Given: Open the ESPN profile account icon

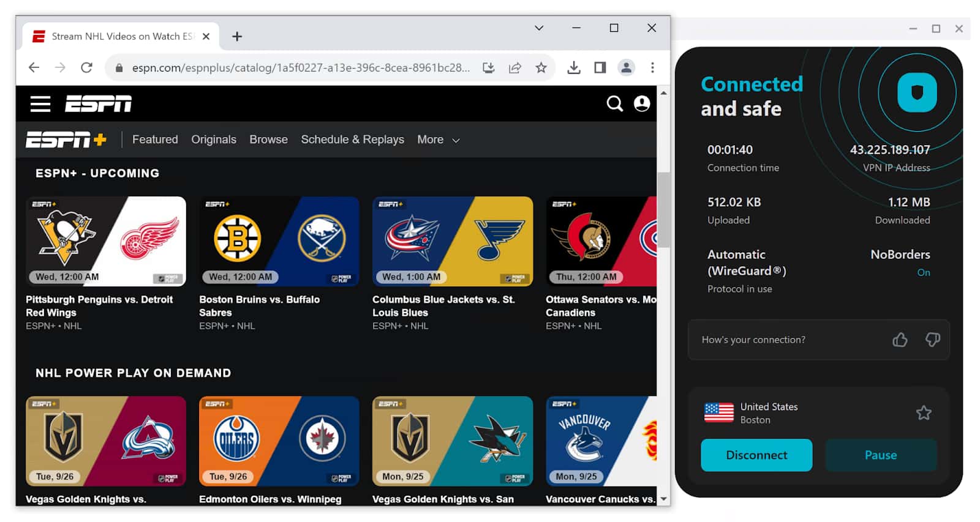Looking at the screenshot, I should click(641, 103).
